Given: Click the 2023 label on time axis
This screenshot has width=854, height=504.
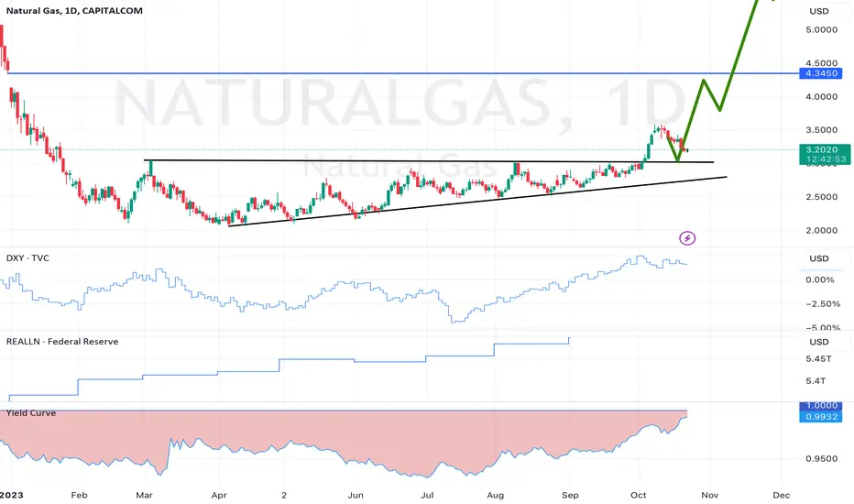Looking at the screenshot, I should [11, 495].
